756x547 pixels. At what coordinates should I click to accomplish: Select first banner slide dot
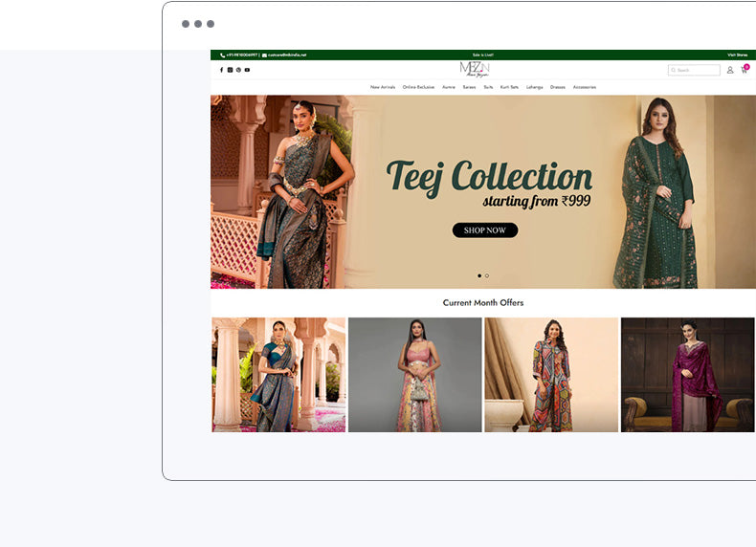(479, 275)
